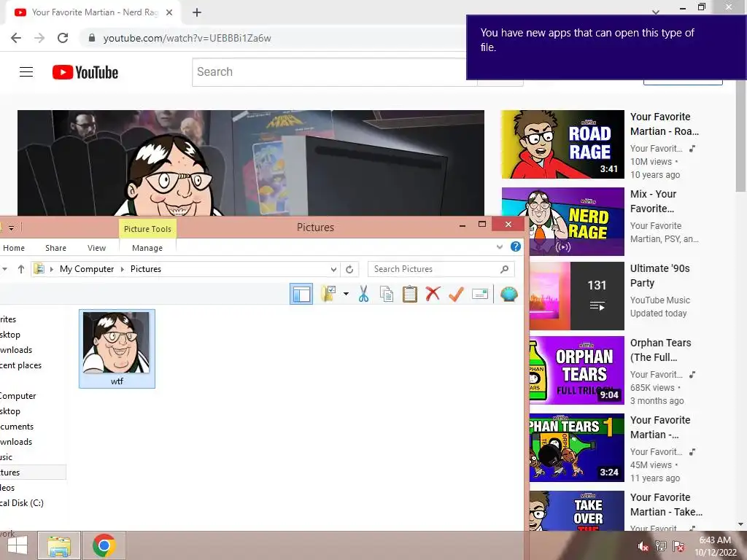Viewport: 747px width, 560px height.
Task: Open Your Favorite Martian - Road Rage title
Action: tap(665, 124)
